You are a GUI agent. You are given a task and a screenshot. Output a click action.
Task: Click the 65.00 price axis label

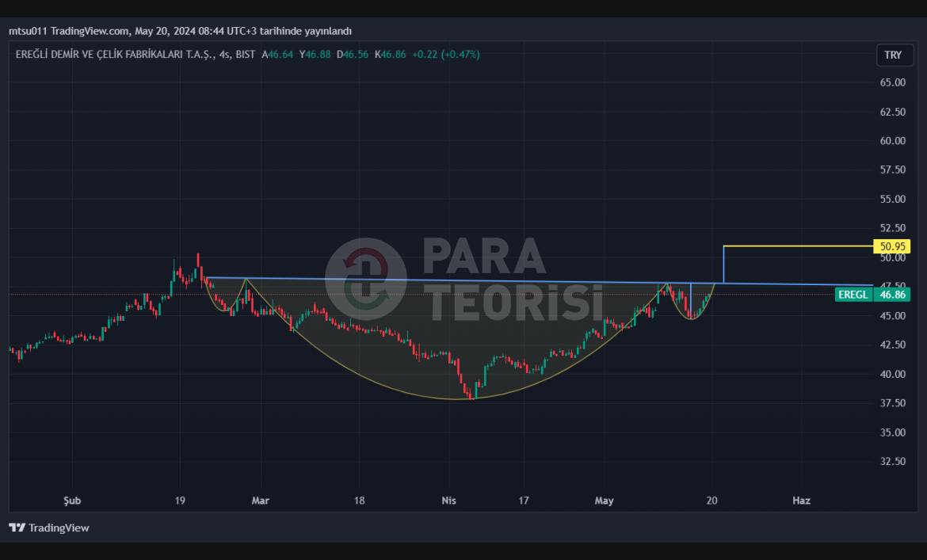point(892,82)
